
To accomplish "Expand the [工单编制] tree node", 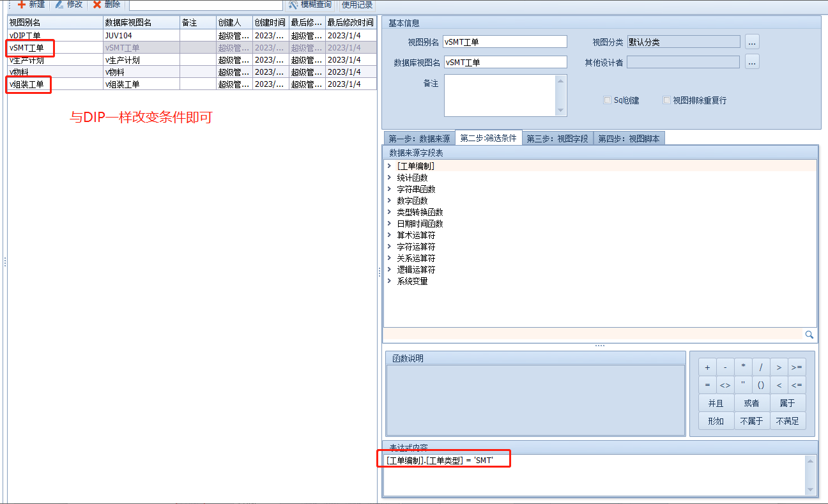I will (x=389, y=166).
